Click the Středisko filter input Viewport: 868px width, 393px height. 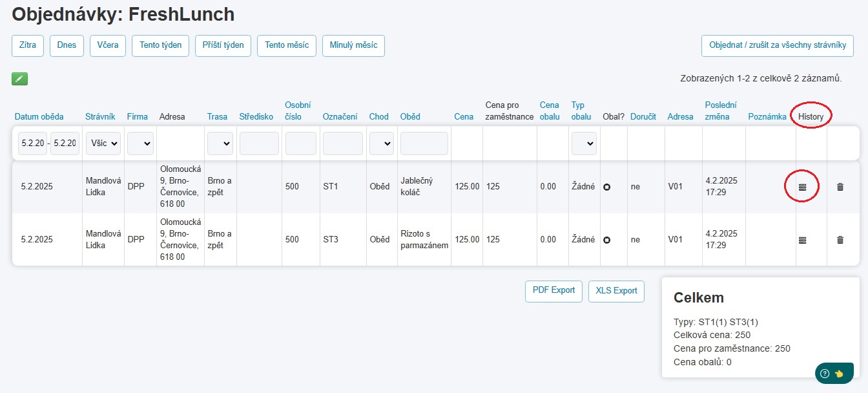point(259,143)
